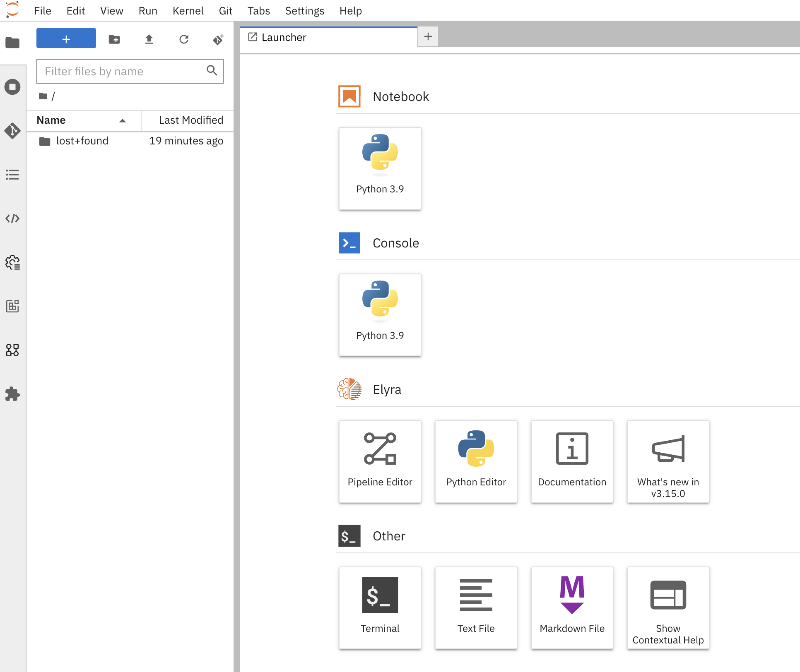Open the File menu

(43, 11)
